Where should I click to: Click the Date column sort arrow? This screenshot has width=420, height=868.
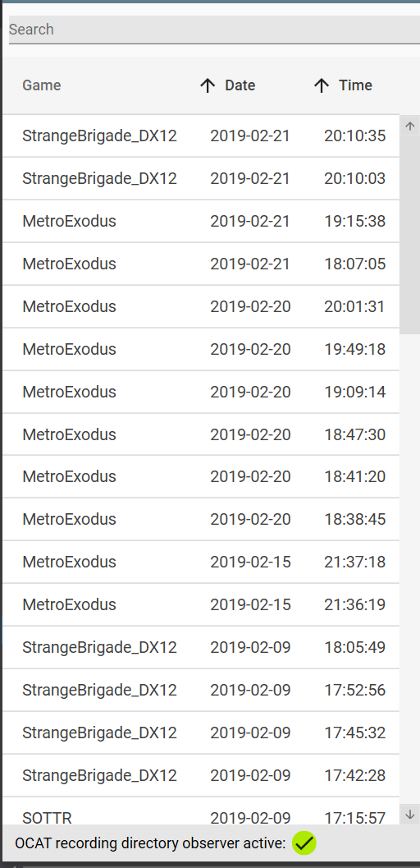(208, 85)
